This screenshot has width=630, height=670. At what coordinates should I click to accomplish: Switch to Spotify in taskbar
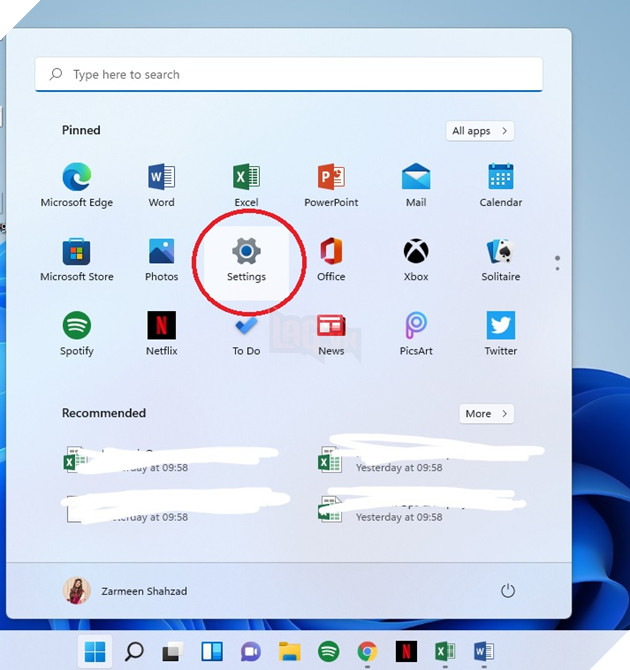click(329, 652)
